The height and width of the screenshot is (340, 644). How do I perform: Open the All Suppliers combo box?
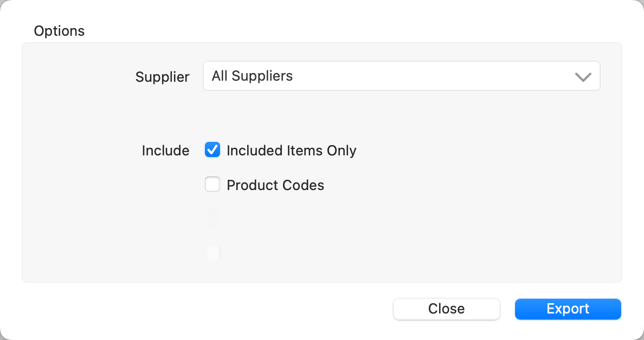[401, 76]
